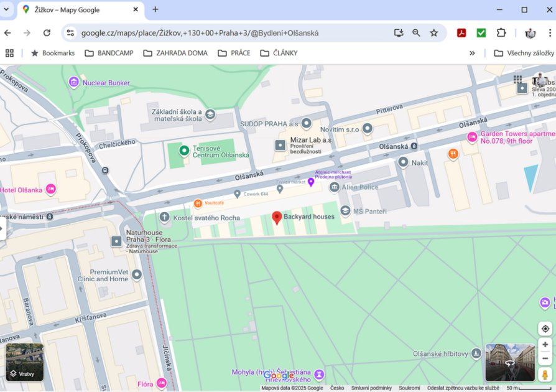The height and width of the screenshot is (392, 556).
Task: Open the PRÁCE bookmark folder
Action: pos(234,54)
